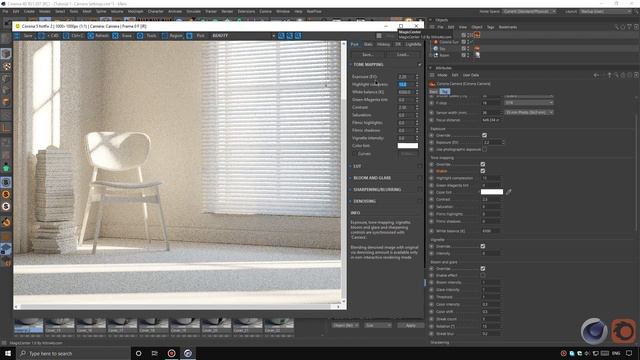Click the search icon in Objects panel

(616, 27)
